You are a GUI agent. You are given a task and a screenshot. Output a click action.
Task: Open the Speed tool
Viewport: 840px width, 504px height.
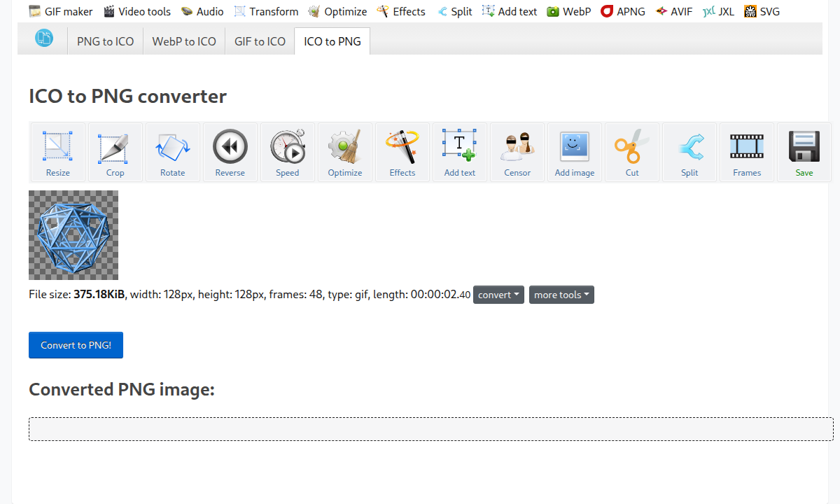pyautogui.click(x=288, y=153)
